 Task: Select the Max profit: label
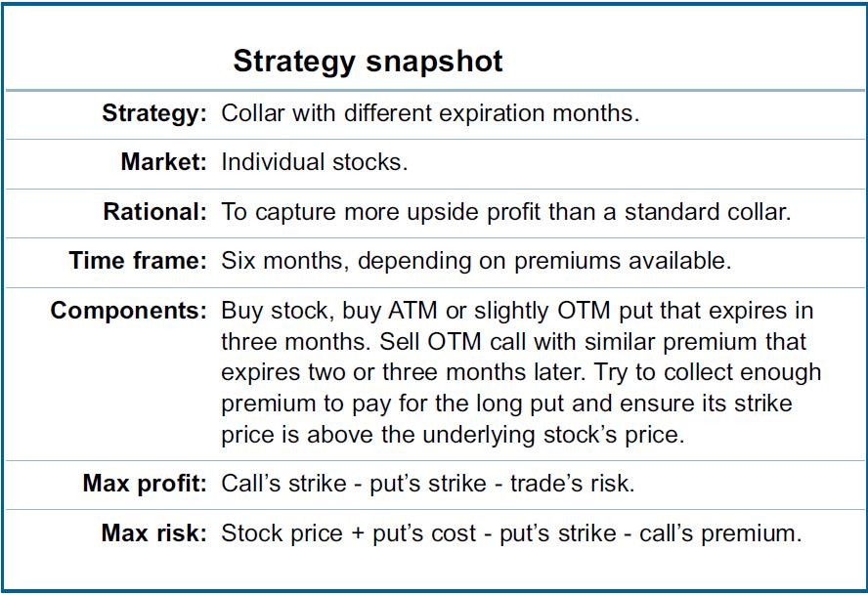tap(145, 484)
